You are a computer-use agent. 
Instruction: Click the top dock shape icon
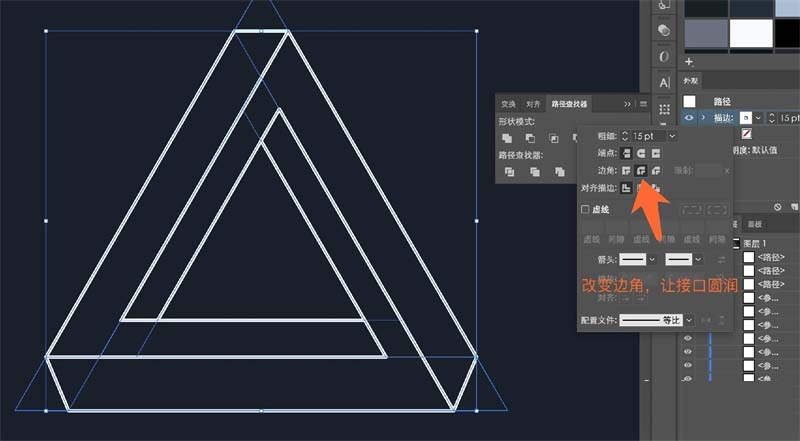pyautogui.click(x=664, y=5)
